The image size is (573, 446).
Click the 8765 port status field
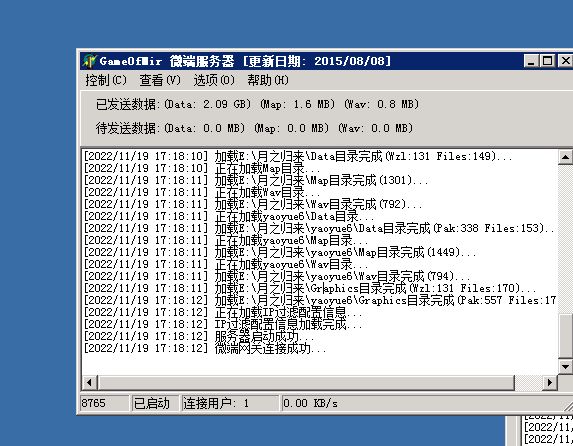(105, 403)
